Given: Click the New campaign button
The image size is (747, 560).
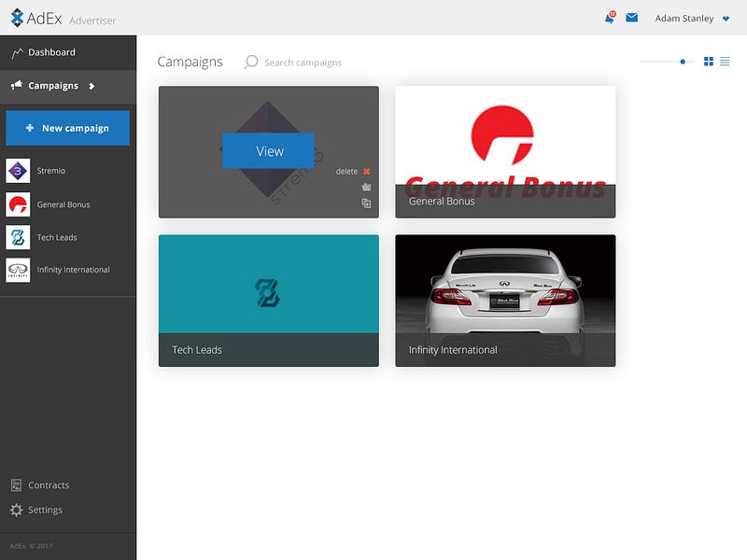Looking at the screenshot, I should point(67,128).
